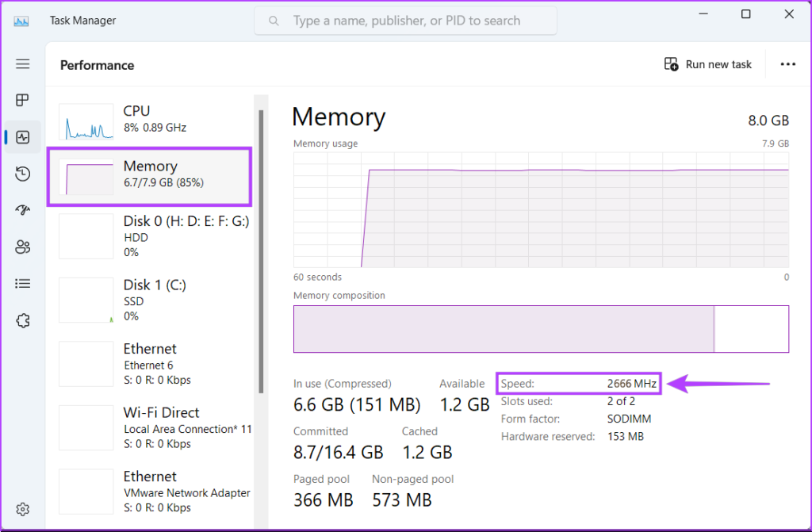The width and height of the screenshot is (812, 532).
Task: Open the Details list icon
Action: coord(22,283)
